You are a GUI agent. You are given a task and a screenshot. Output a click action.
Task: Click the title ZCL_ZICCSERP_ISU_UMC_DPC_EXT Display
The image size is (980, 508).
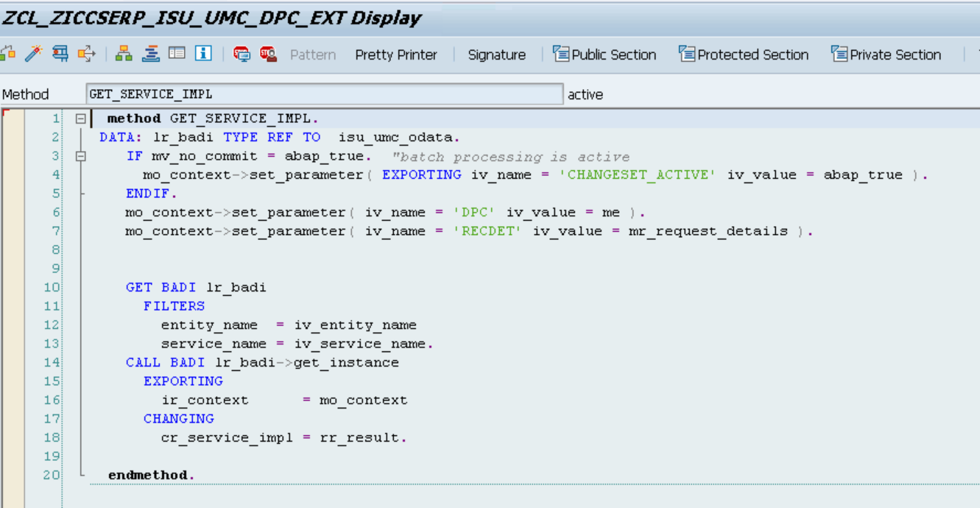211,18
